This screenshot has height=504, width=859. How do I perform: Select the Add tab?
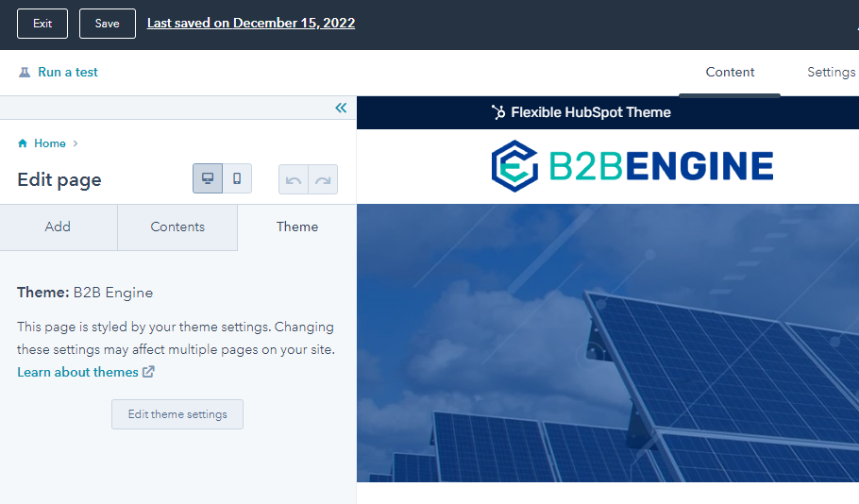[59, 227]
